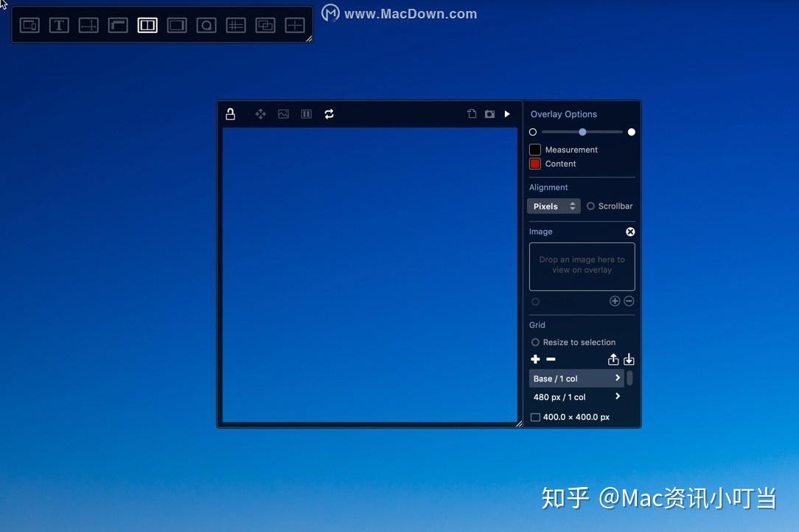Enable the Resize to selection option
Viewport: 799px width, 532px height.
click(x=535, y=342)
